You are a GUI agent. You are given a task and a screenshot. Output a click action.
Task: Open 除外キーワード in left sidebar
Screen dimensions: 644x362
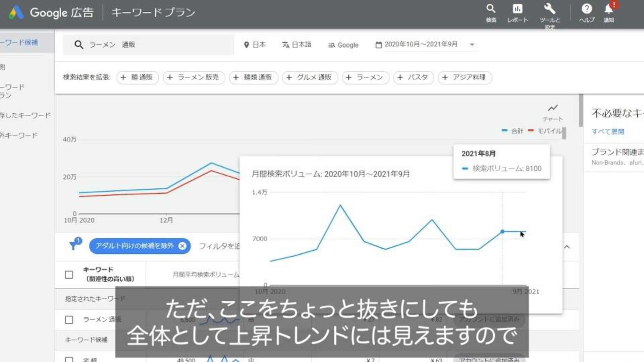(20, 135)
